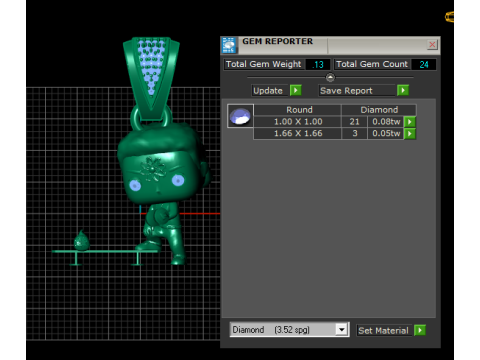The image size is (480, 360).
Task: Click the Update button label
Action: [268, 91]
